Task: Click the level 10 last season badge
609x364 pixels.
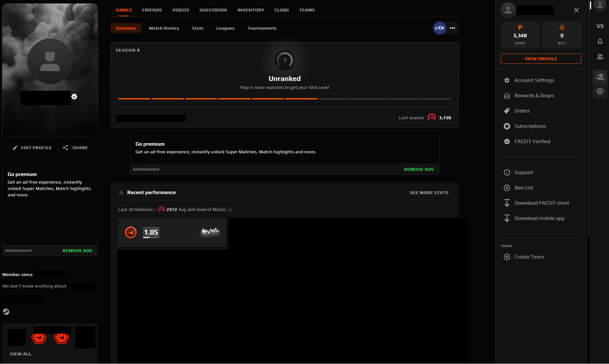Action: [x=432, y=118]
